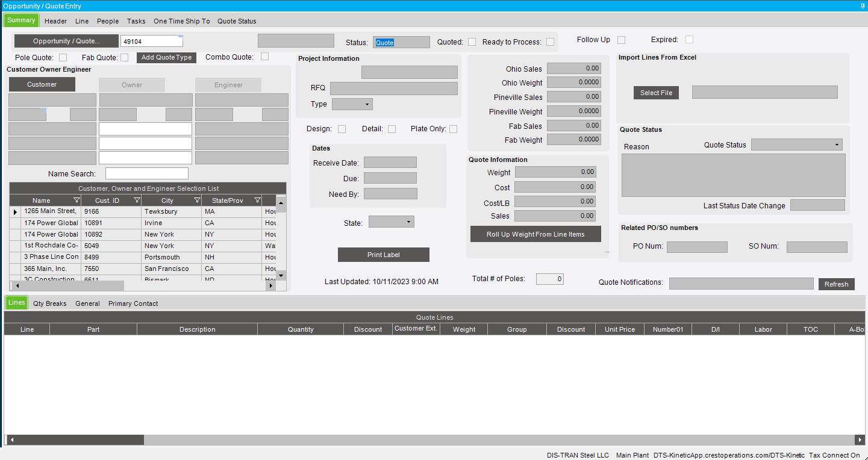Select the 174 Power Global row in Irvine
Screen dimensions: 868x460
pos(142,223)
